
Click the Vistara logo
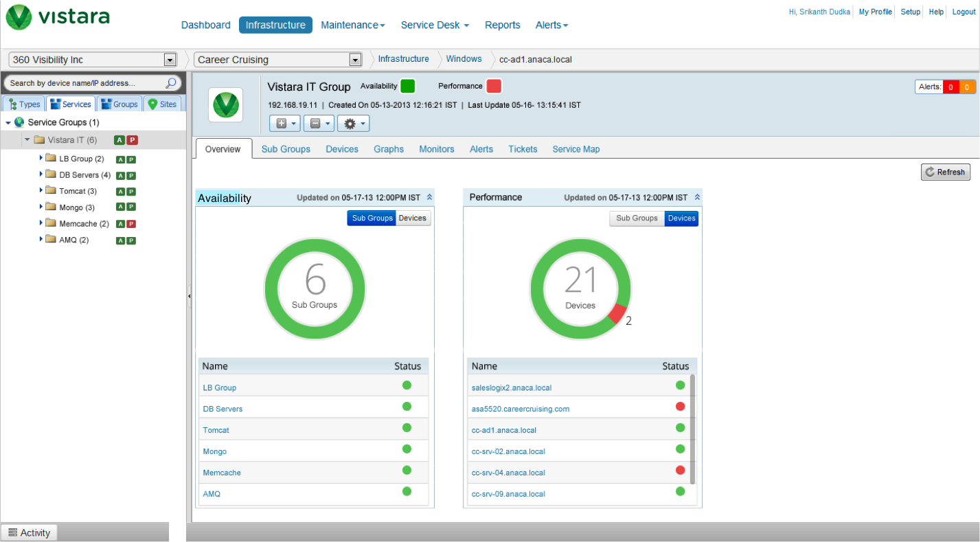(58, 16)
